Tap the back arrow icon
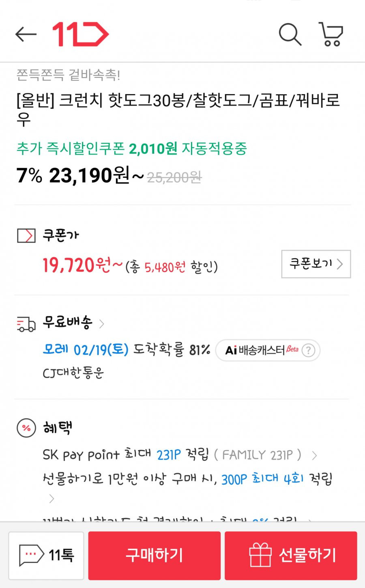This screenshot has width=365, height=588. [x=26, y=34]
